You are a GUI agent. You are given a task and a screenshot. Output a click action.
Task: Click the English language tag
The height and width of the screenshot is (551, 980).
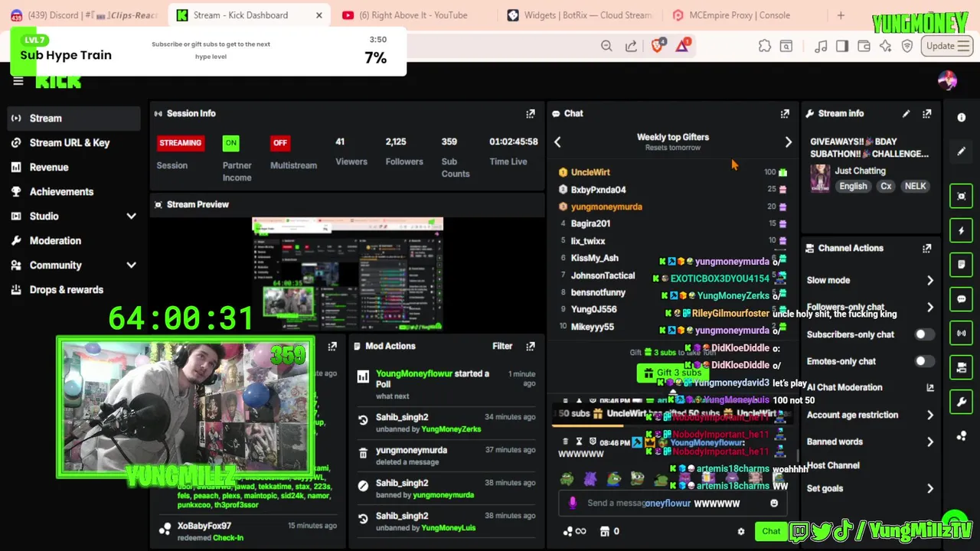[x=853, y=186]
